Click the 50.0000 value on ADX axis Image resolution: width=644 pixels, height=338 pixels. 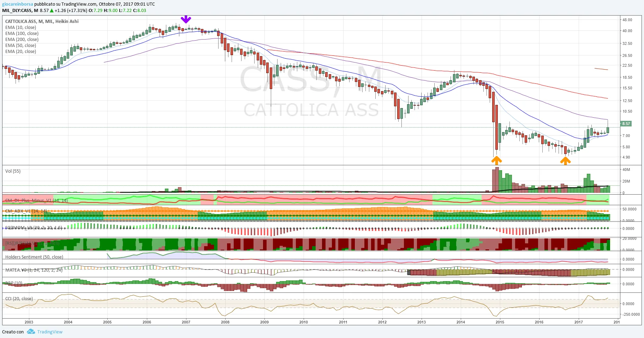(x=630, y=209)
